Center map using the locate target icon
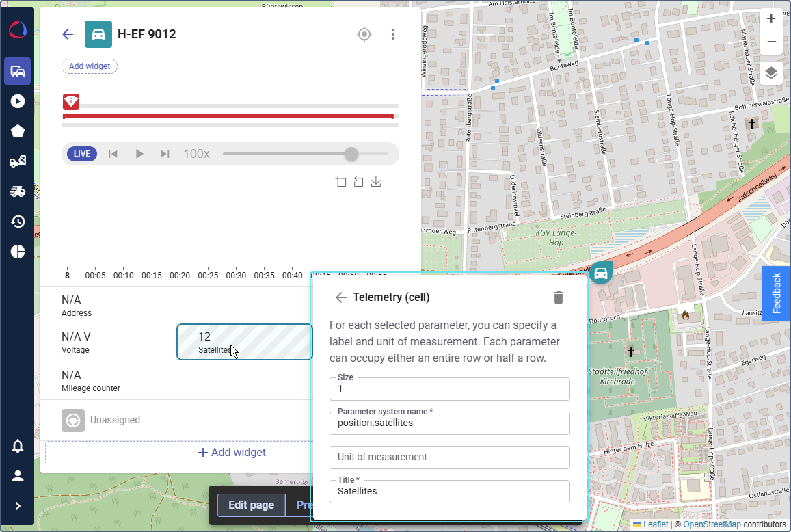The image size is (791, 532). tap(364, 34)
